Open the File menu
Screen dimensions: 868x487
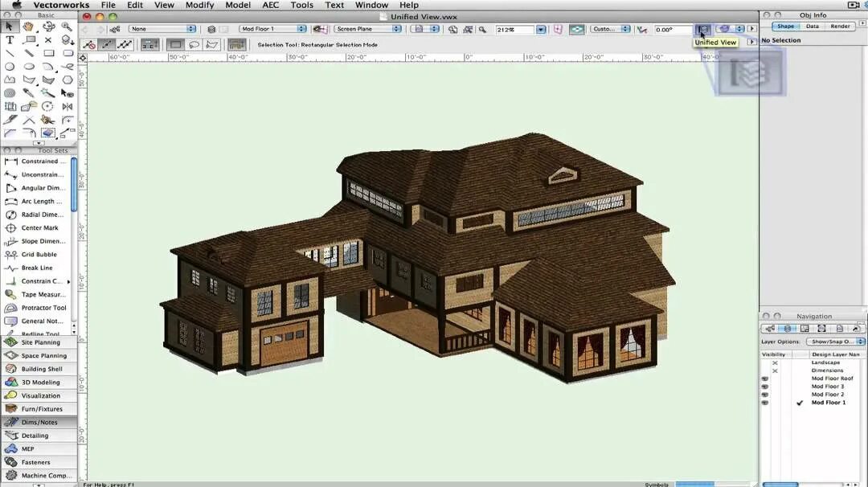[108, 5]
